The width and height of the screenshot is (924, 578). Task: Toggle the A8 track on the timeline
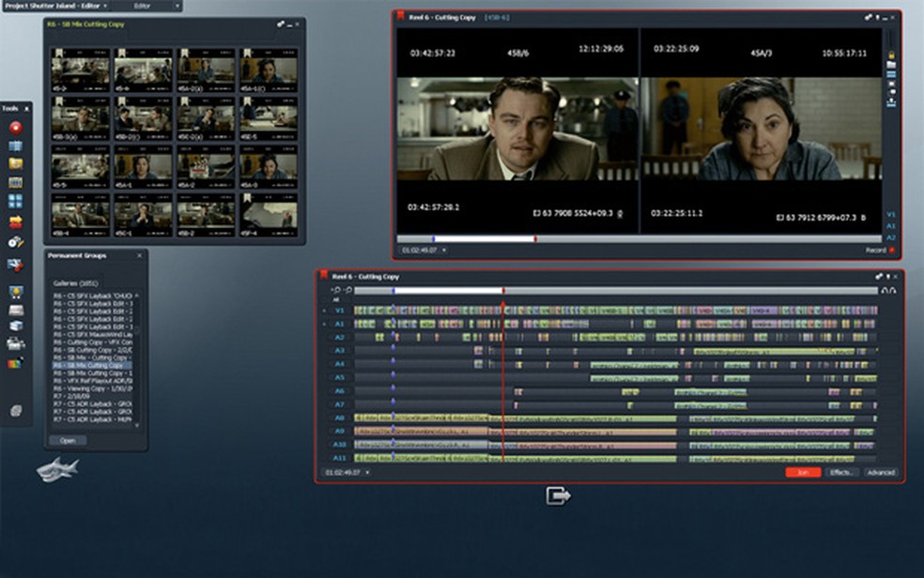[x=339, y=418]
